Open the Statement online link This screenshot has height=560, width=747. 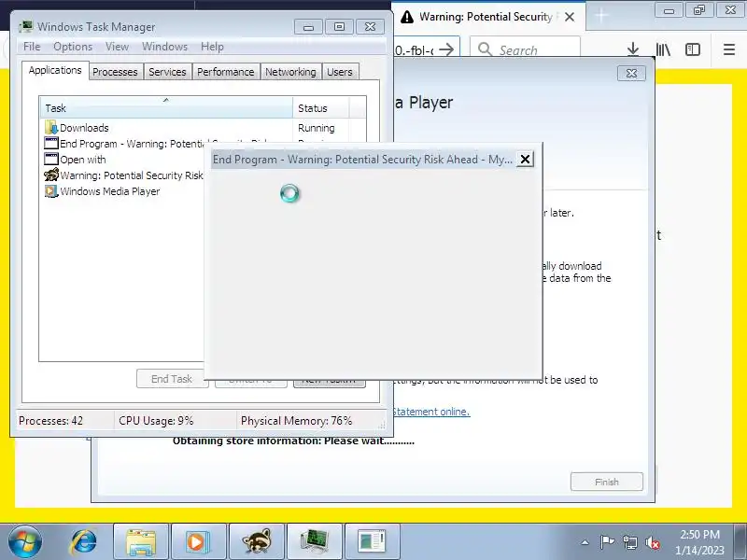[x=431, y=412]
